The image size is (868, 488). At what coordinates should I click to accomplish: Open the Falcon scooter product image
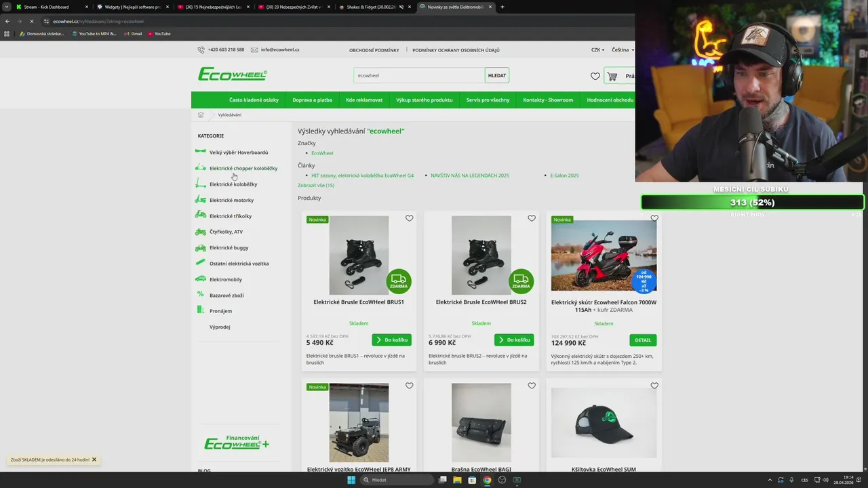[x=604, y=255]
